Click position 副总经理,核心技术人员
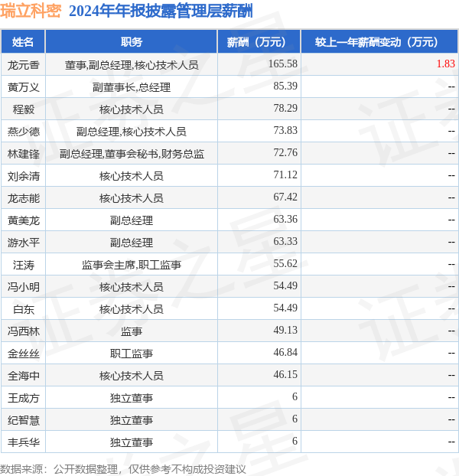The width and height of the screenshot is (459, 476). (x=132, y=132)
